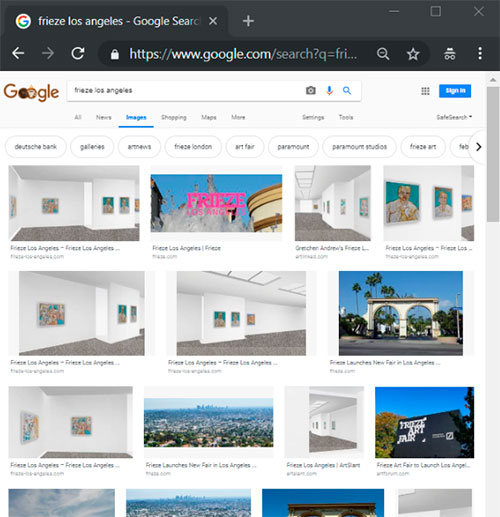
Task: Click the scrollbar up arrow
Action: [493, 80]
